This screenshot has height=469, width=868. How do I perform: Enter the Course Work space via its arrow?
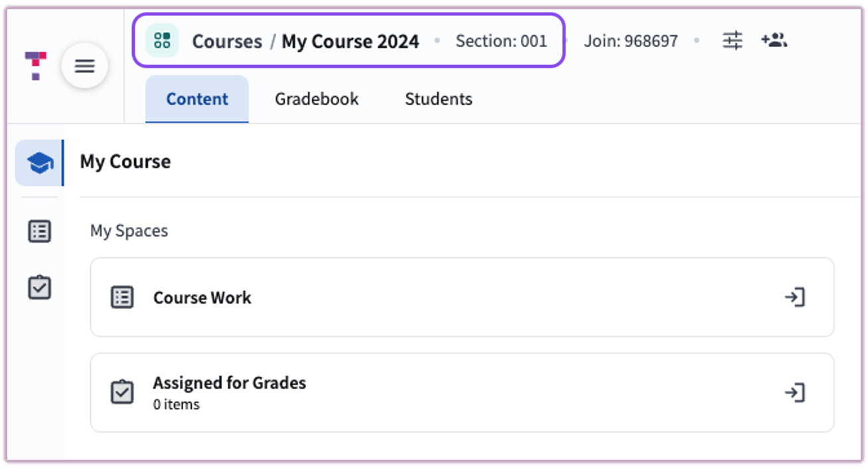click(x=796, y=297)
